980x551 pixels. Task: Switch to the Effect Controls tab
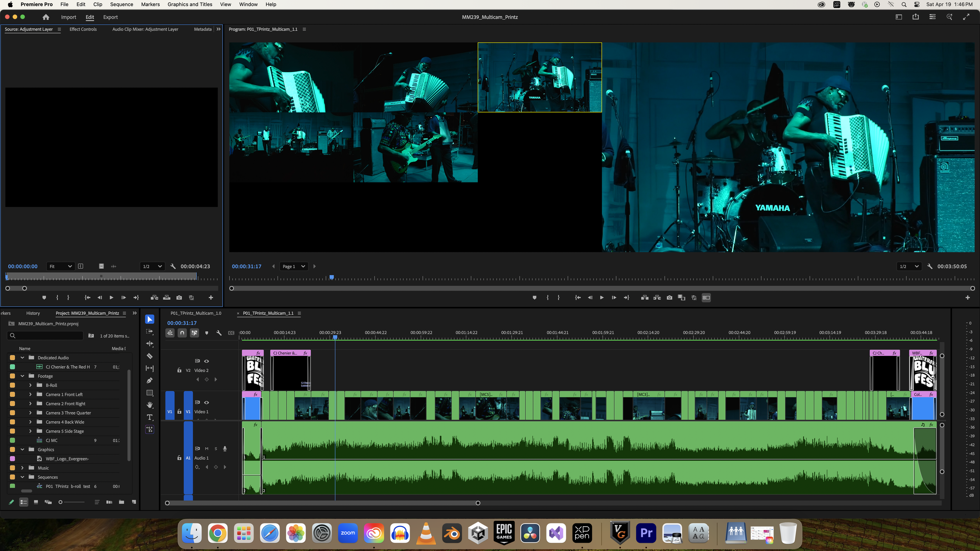[83, 29]
